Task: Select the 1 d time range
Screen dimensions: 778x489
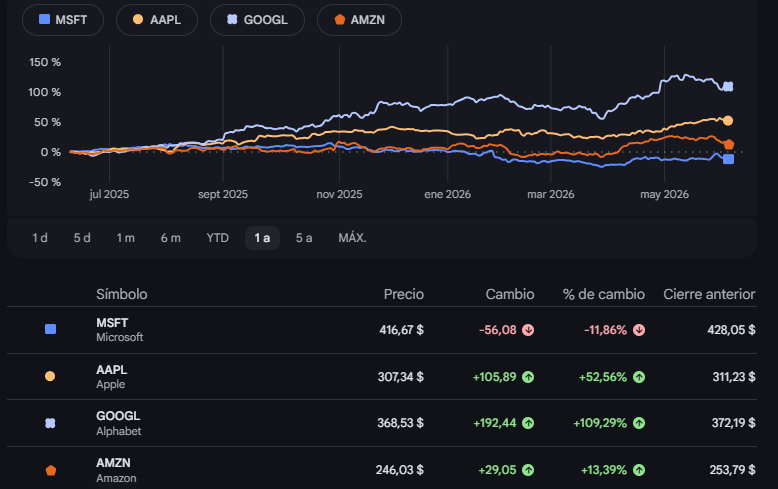Action: click(40, 238)
